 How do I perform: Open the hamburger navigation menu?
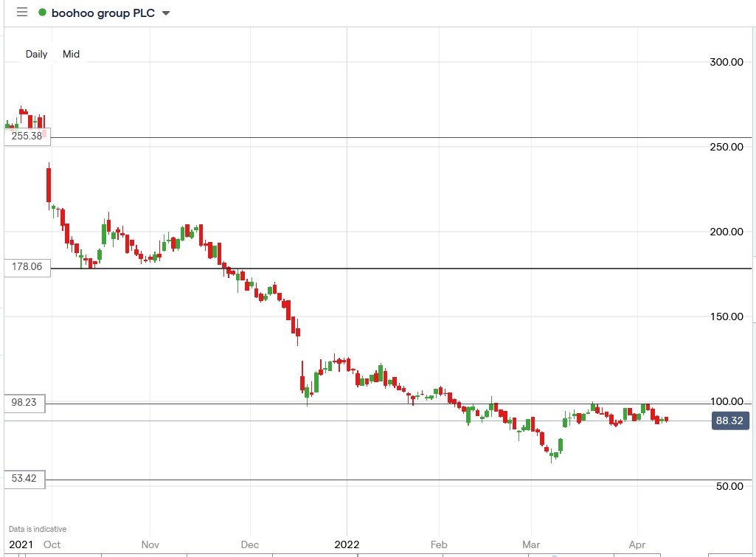point(21,12)
